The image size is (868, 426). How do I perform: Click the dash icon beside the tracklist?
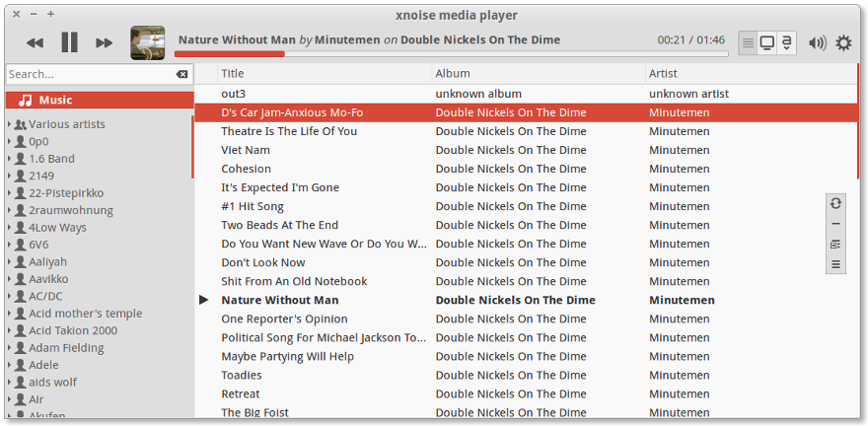tap(835, 224)
